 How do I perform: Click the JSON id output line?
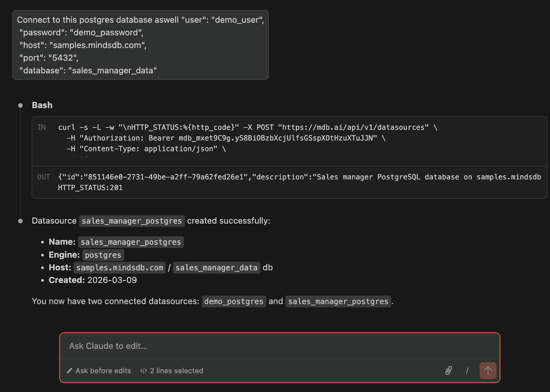pos(300,177)
